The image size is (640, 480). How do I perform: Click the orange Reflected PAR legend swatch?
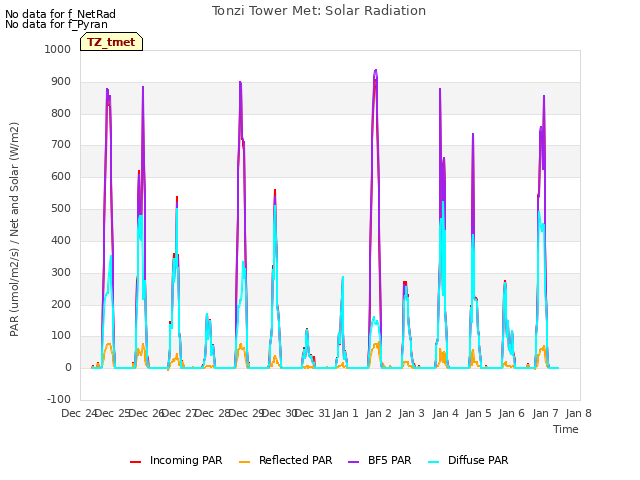click(244, 462)
